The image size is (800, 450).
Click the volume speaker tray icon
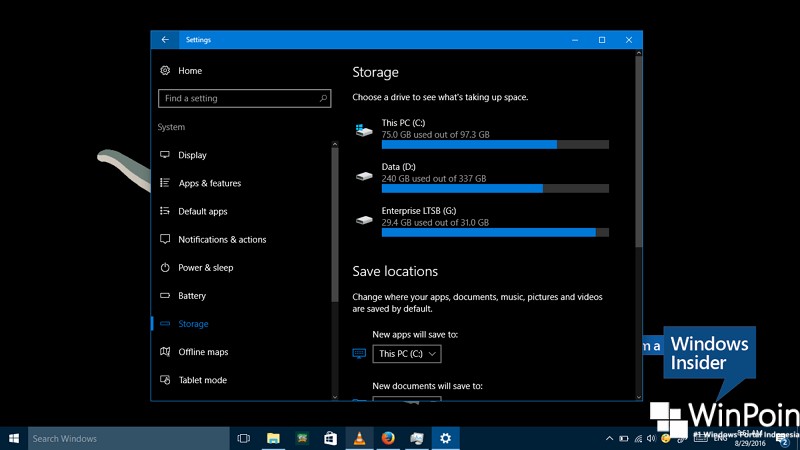coord(651,438)
